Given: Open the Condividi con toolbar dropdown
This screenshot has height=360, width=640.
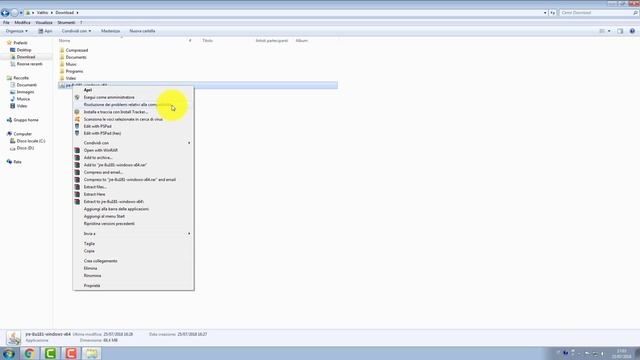Looking at the screenshot, I should click(76, 31).
